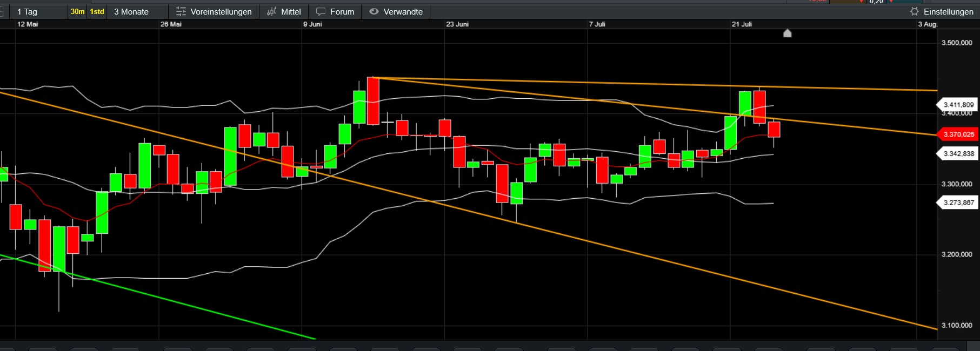Click the 3 Aug. date label
980x351 pixels.
[928, 24]
